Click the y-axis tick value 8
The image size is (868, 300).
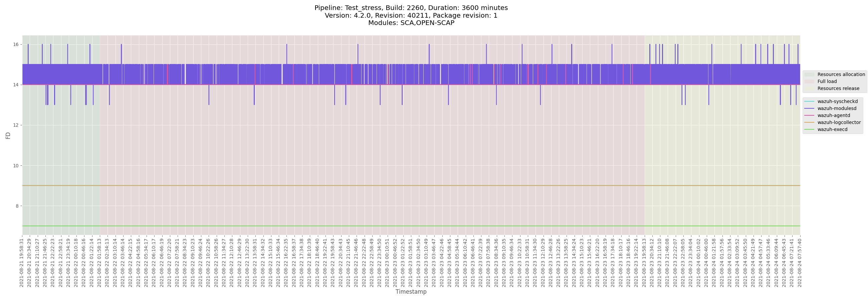[x=17, y=206]
